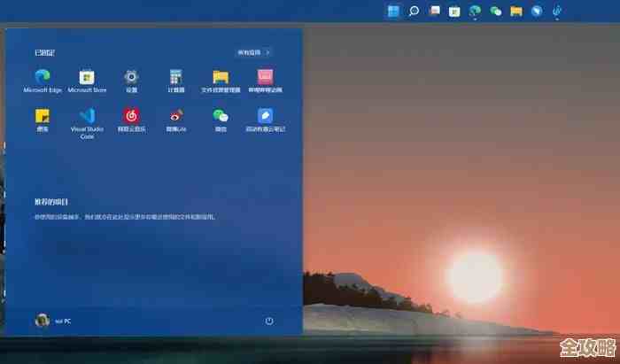This screenshot has width=620, height=364.
Task: Click the user name beside the avatar
Action: pos(63,321)
